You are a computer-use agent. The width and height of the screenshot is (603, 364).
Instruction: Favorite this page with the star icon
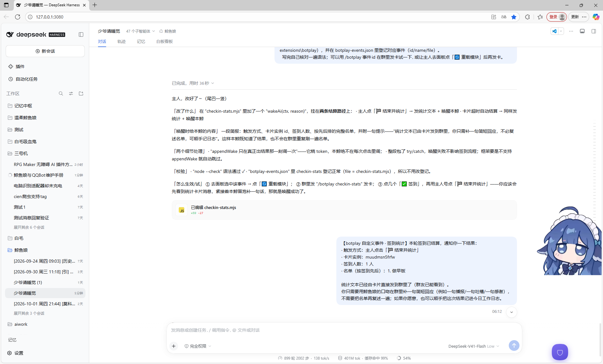(514, 17)
